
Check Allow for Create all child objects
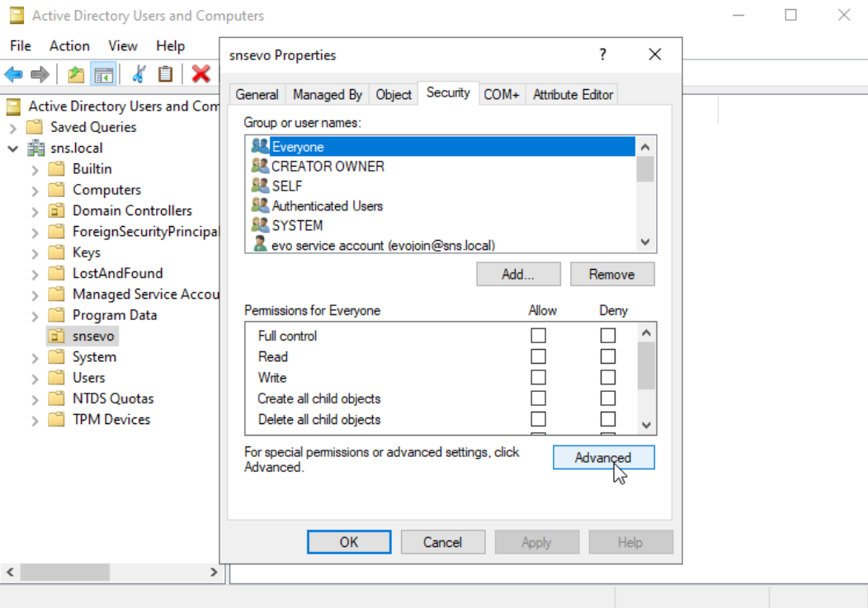[x=538, y=398]
